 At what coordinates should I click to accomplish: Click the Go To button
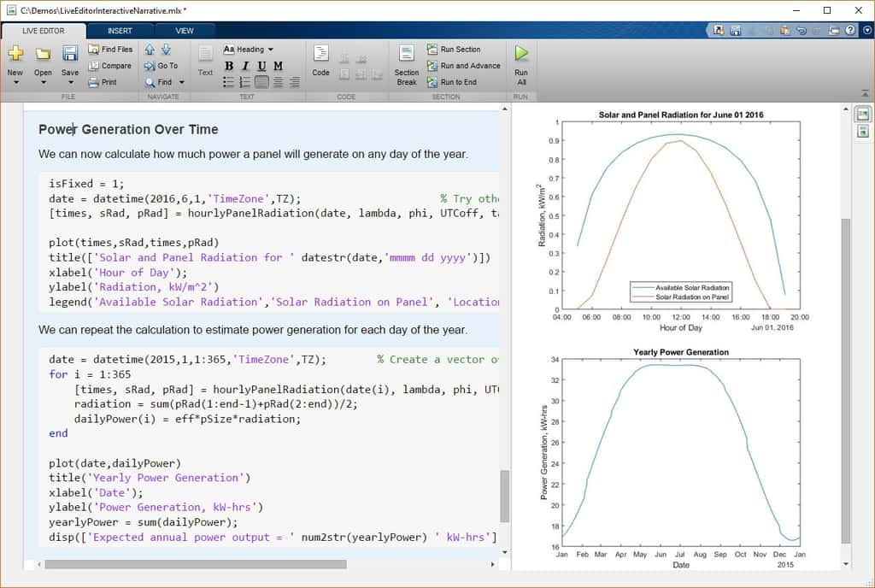pos(162,65)
